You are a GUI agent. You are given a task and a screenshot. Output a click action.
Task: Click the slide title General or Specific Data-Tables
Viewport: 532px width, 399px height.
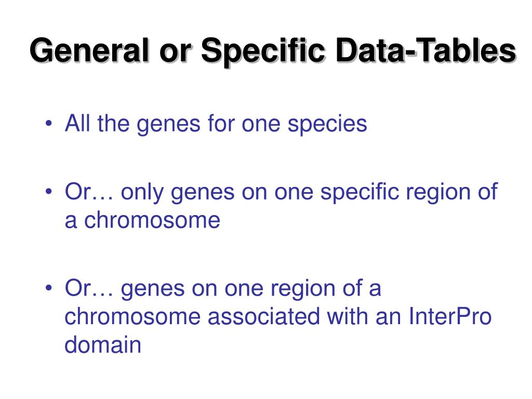pos(272,51)
